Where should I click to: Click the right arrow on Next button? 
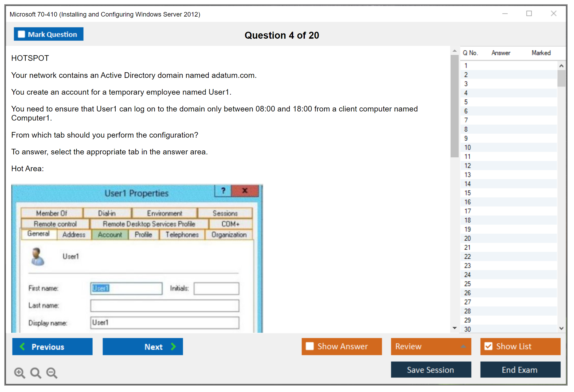click(173, 346)
